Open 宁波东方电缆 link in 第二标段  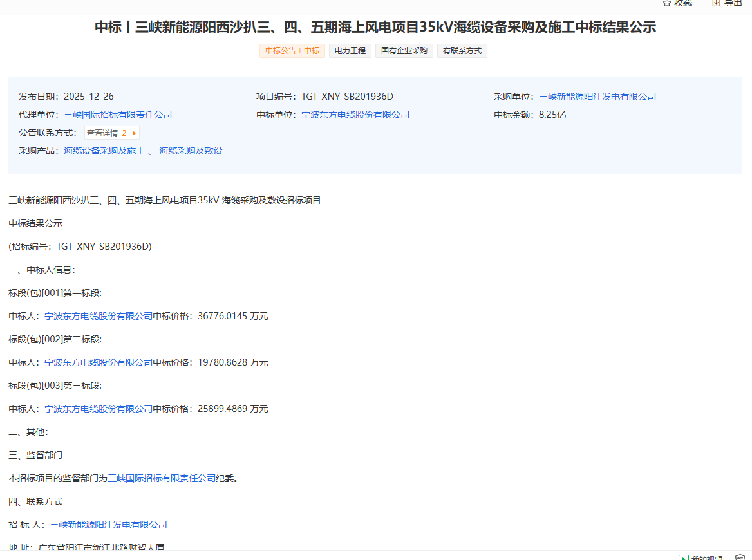(x=99, y=362)
